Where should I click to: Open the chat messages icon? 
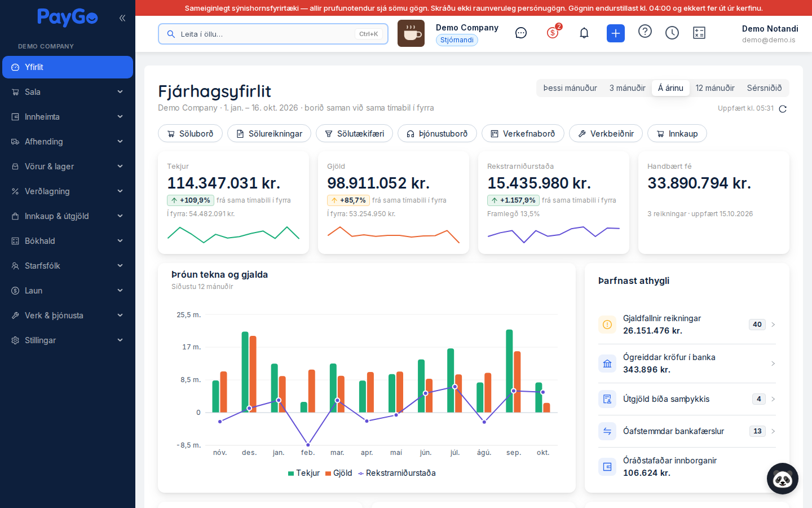tap(521, 33)
